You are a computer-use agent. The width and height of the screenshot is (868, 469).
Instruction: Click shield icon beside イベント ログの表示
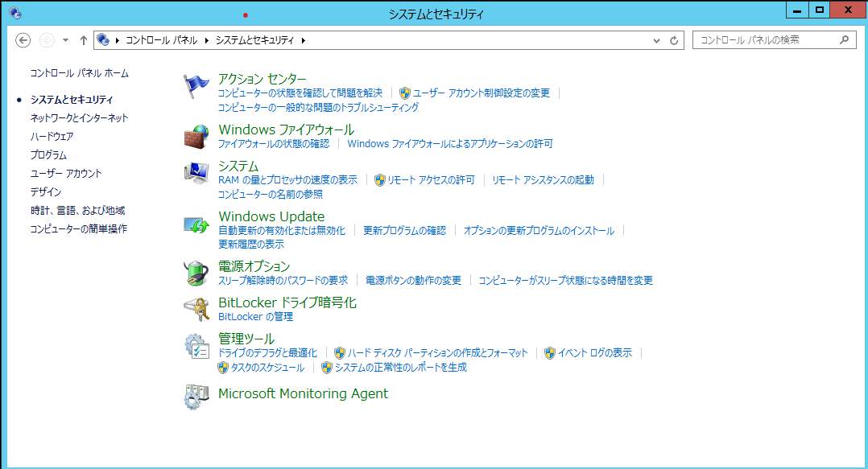coord(550,353)
